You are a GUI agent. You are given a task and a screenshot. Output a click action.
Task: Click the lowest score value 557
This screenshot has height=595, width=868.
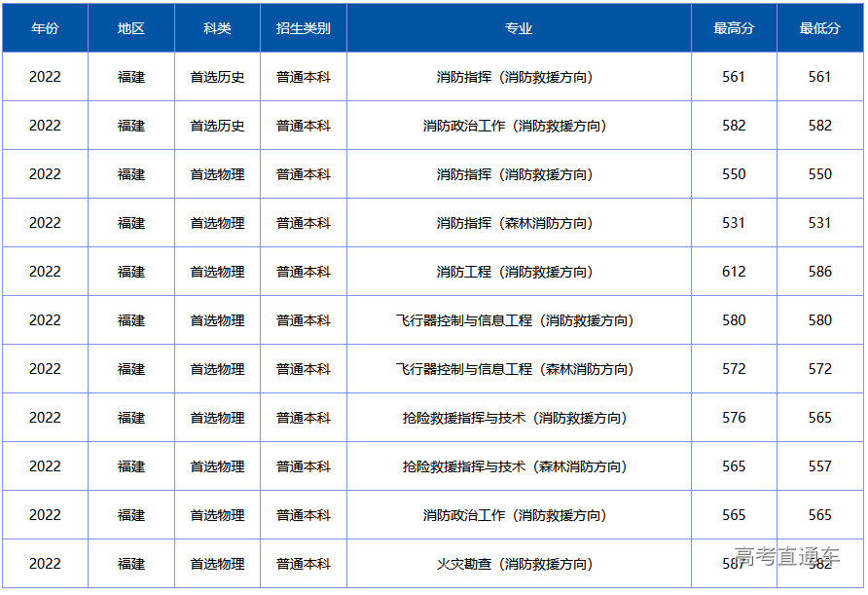point(819,466)
